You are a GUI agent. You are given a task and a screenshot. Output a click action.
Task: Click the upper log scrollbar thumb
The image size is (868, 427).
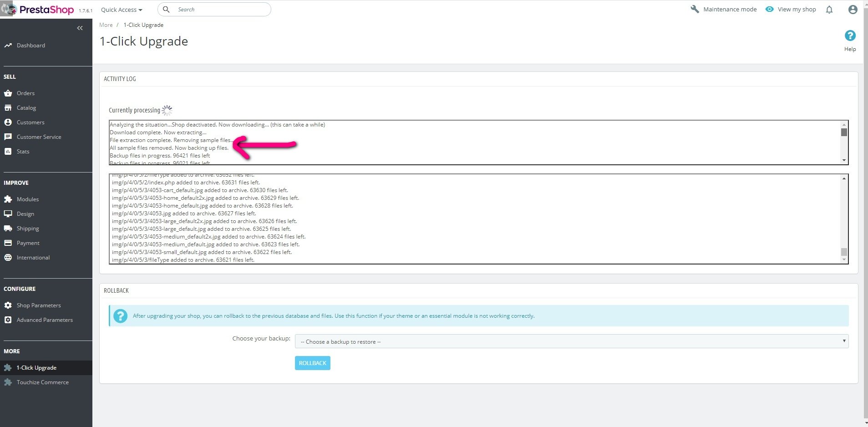pyautogui.click(x=844, y=132)
